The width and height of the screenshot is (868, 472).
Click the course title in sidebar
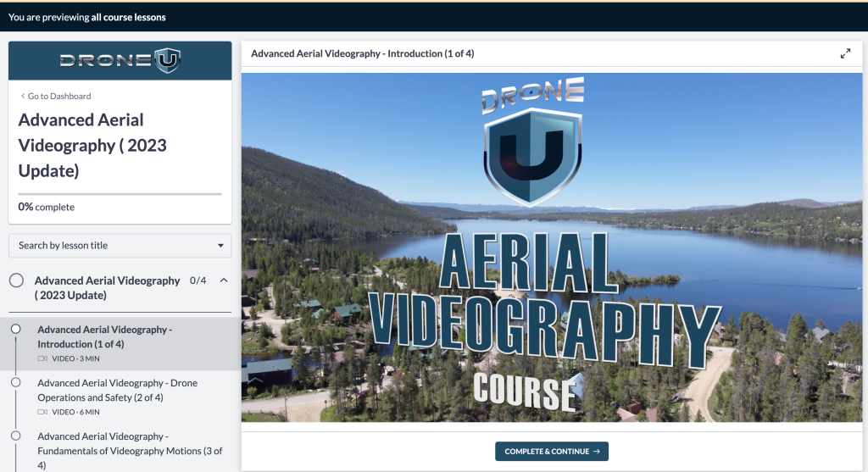pos(92,145)
